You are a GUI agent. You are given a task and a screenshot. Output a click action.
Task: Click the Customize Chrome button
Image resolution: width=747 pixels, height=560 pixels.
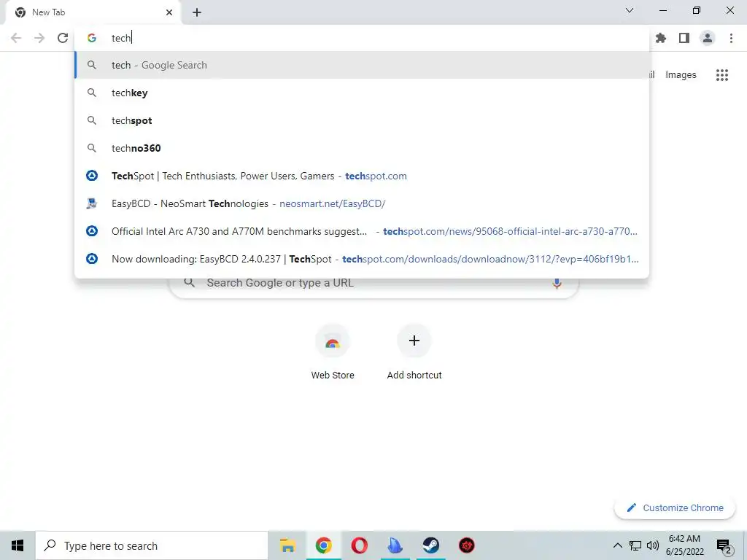675,508
